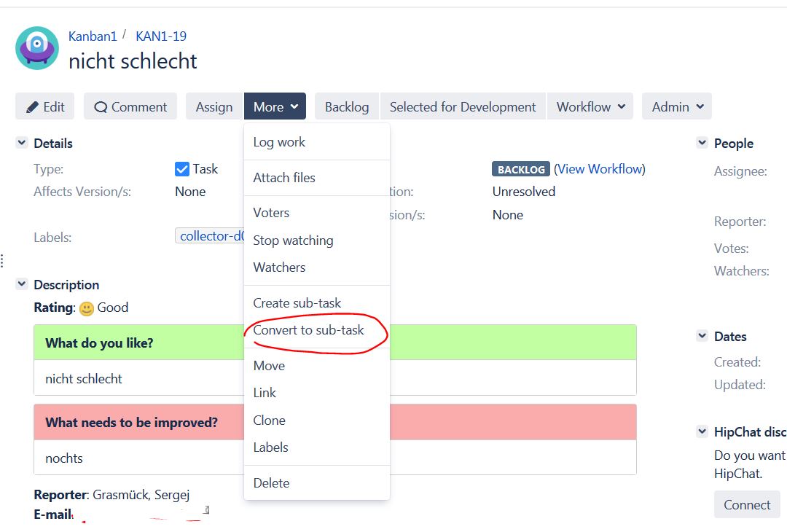Image resolution: width=787 pixels, height=532 pixels.
Task: Click the Assign button
Action: pos(214,106)
